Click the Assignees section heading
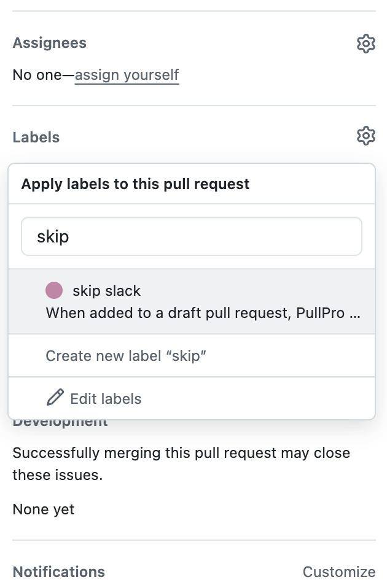The width and height of the screenshot is (387, 588). [50, 43]
